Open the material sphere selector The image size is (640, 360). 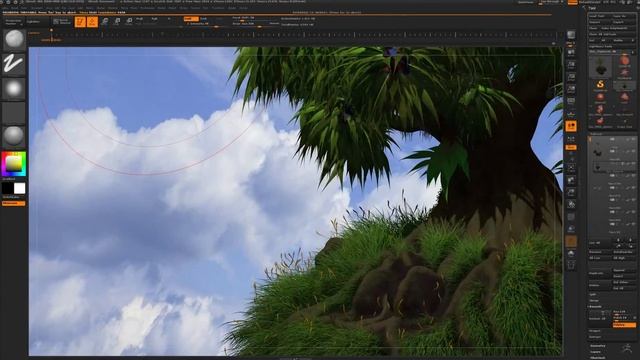tap(14, 136)
